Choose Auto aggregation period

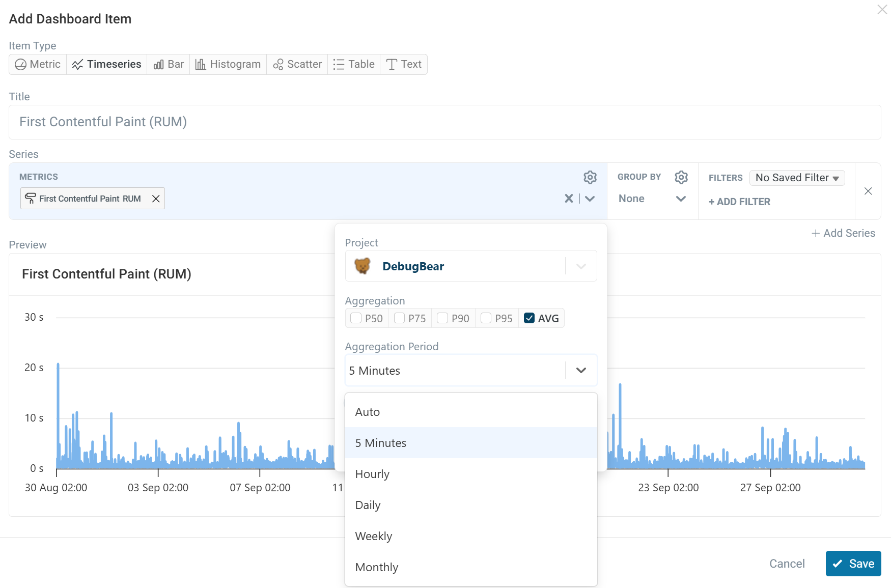[x=471, y=412]
